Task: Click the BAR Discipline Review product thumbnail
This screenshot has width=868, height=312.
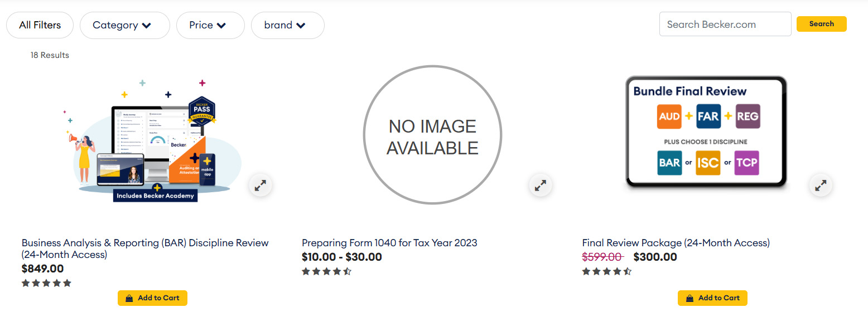Action: click(152, 139)
